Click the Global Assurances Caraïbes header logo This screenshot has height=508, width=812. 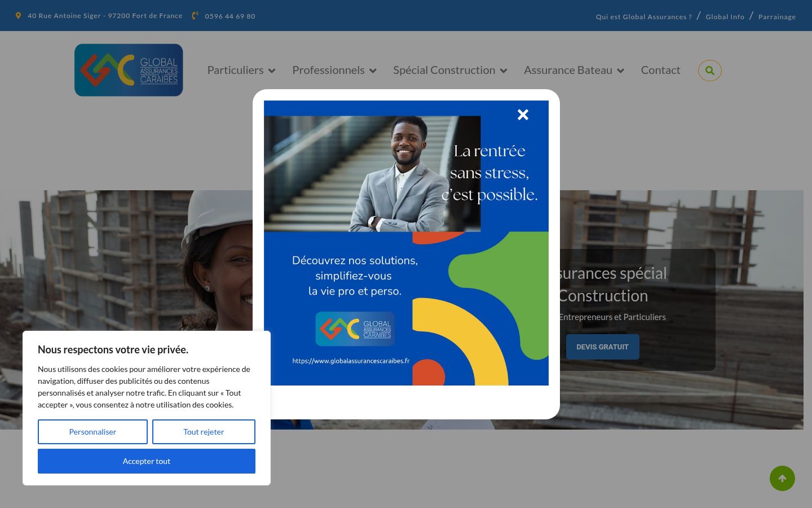[x=129, y=70]
